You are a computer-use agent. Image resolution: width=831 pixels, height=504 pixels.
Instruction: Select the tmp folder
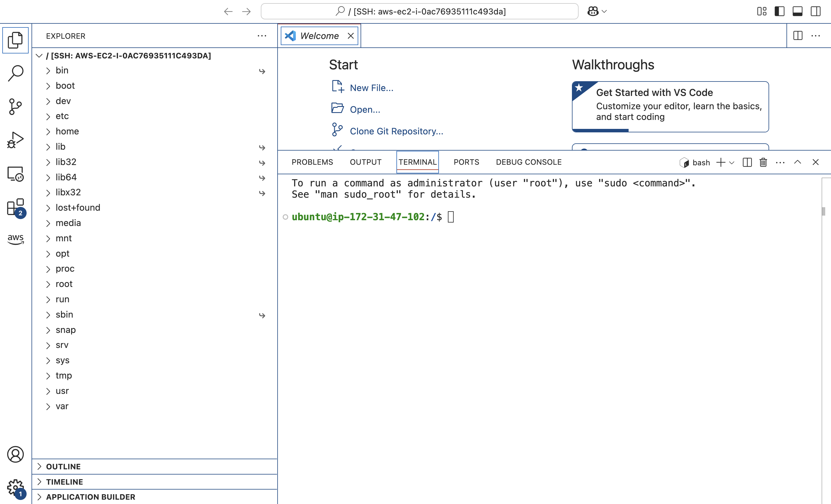154,376
